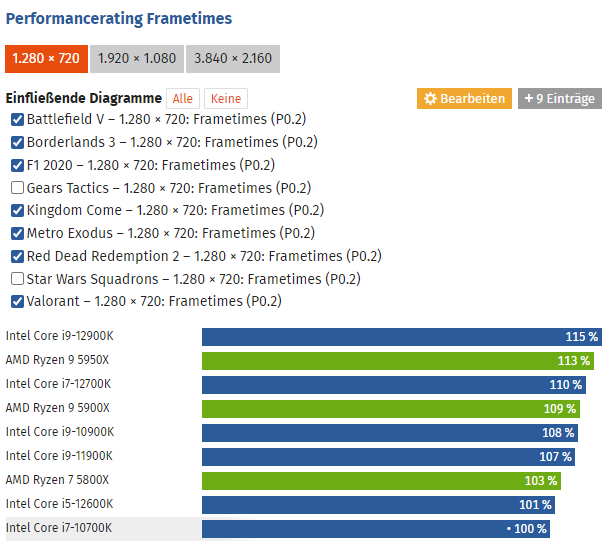This screenshot has height=541, width=614.
Task: Open the Bearbeiten edit button
Action: pos(464,99)
